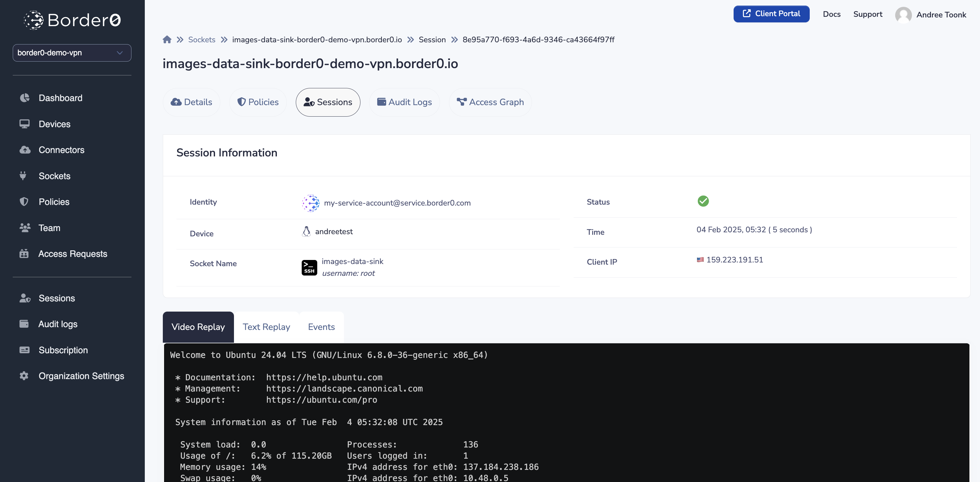Open Dashboard from the sidebar
Viewport: 980px width, 482px height.
[61, 98]
